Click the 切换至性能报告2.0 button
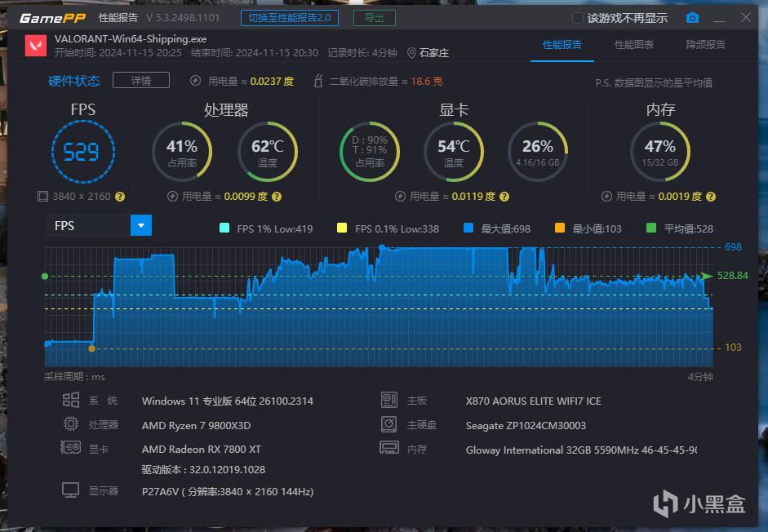The image size is (768, 532). pos(290,18)
